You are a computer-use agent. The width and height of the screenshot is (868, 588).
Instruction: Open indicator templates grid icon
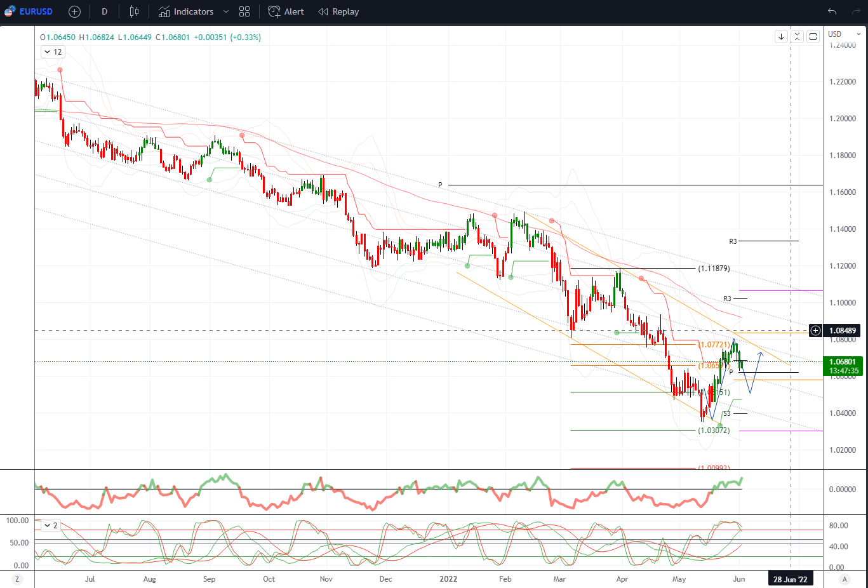[244, 11]
